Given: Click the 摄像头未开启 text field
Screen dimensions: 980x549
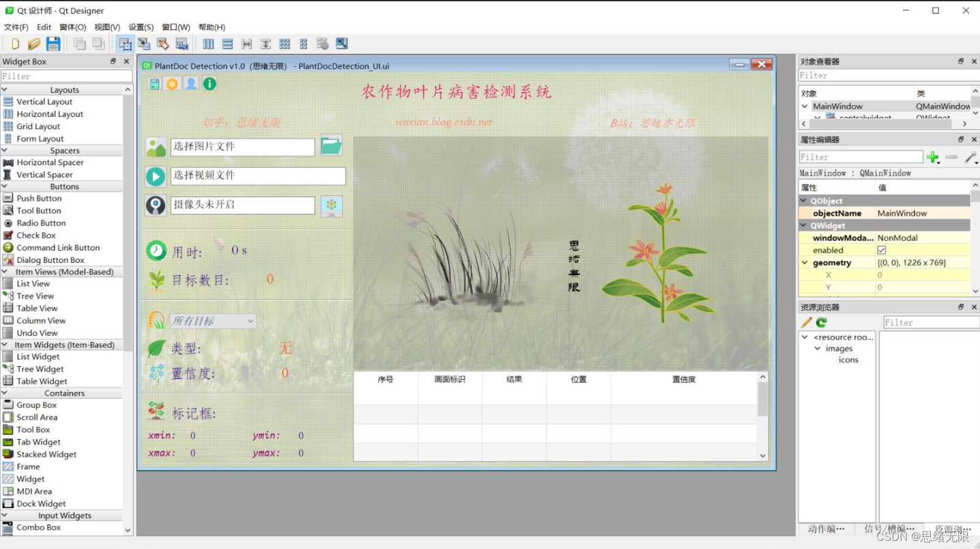Looking at the screenshot, I should [242, 205].
